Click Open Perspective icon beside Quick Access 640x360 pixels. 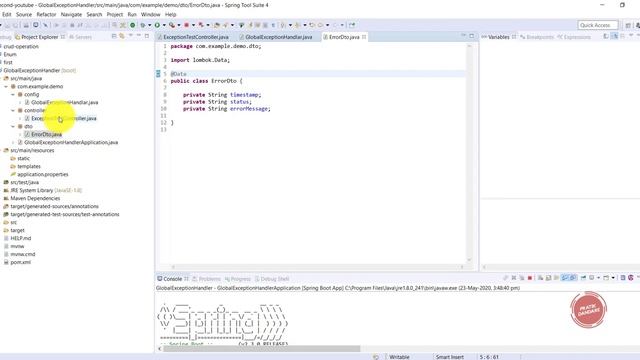pyautogui.click(x=628, y=25)
